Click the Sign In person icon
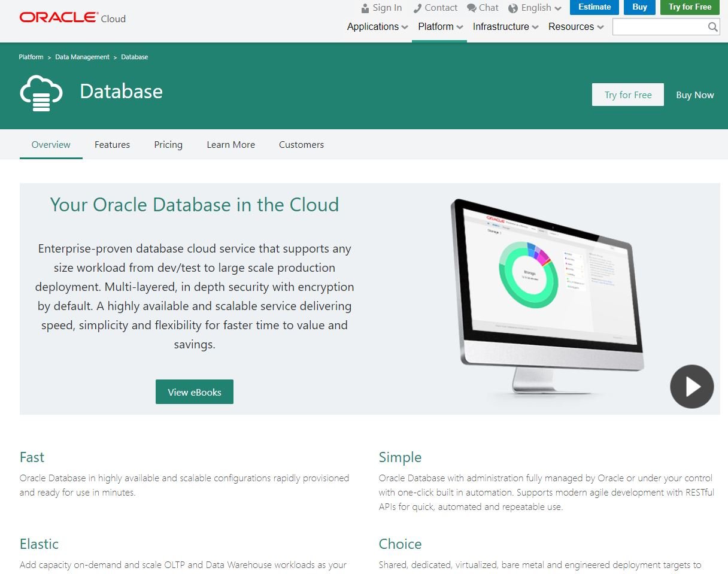Viewport: 728px width, 574px height. pyautogui.click(x=365, y=8)
